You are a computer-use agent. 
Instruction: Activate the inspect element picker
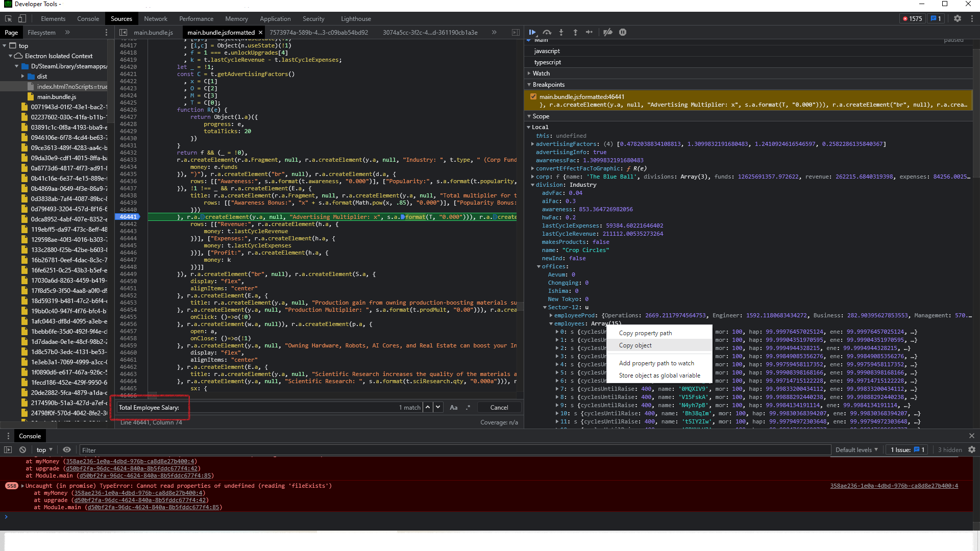click(8, 18)
